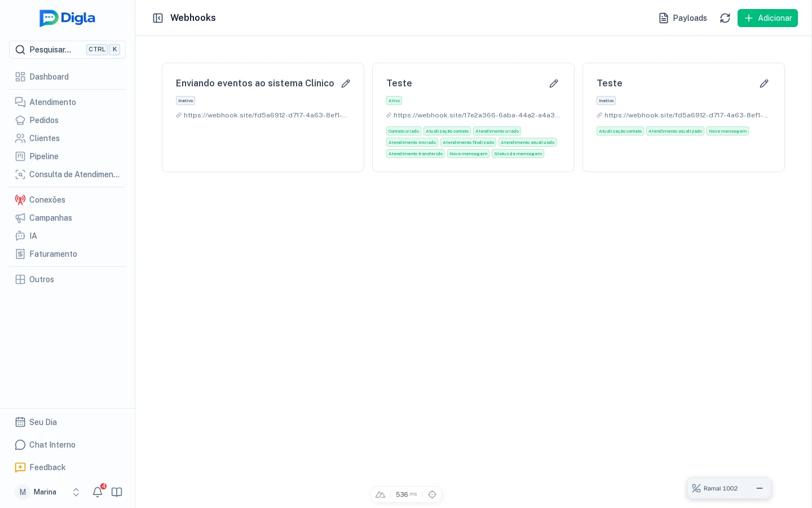Open Conexões in the sidebar
Viewport: 812px width, 508px height.
click(x=67, y=200)
